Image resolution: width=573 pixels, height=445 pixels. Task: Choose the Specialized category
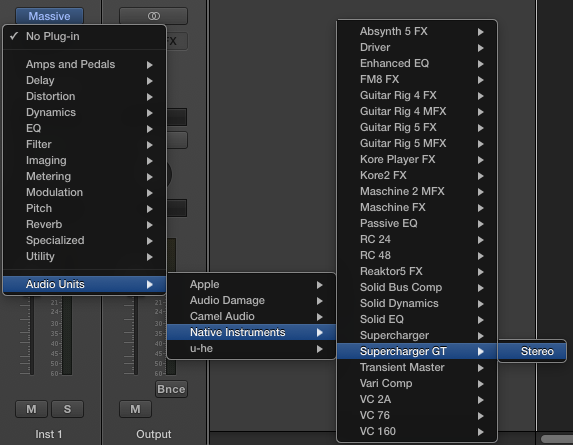coord(84,240)
